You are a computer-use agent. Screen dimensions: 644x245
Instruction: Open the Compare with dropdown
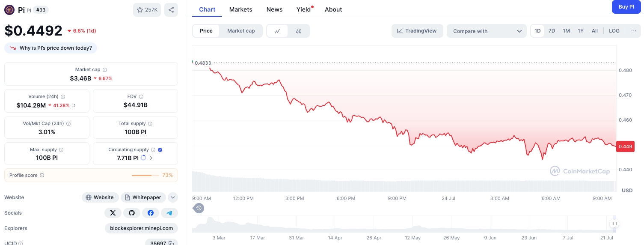pyautogui.click(x=487, y=31)
